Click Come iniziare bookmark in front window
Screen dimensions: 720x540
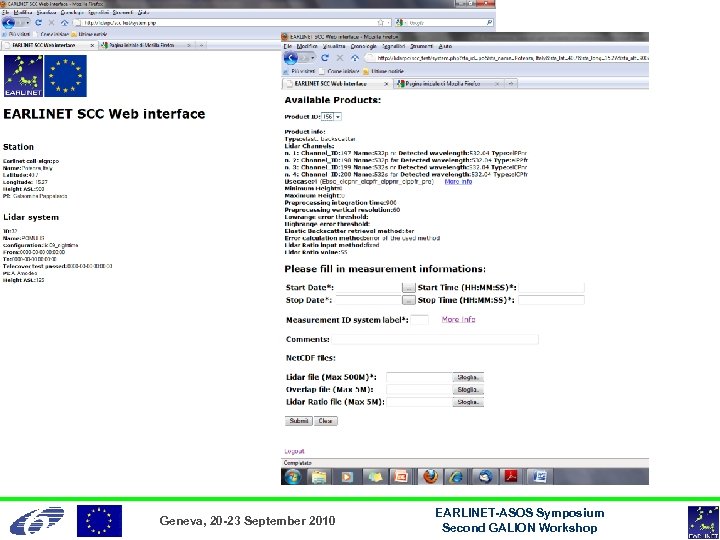click(339, 72)
